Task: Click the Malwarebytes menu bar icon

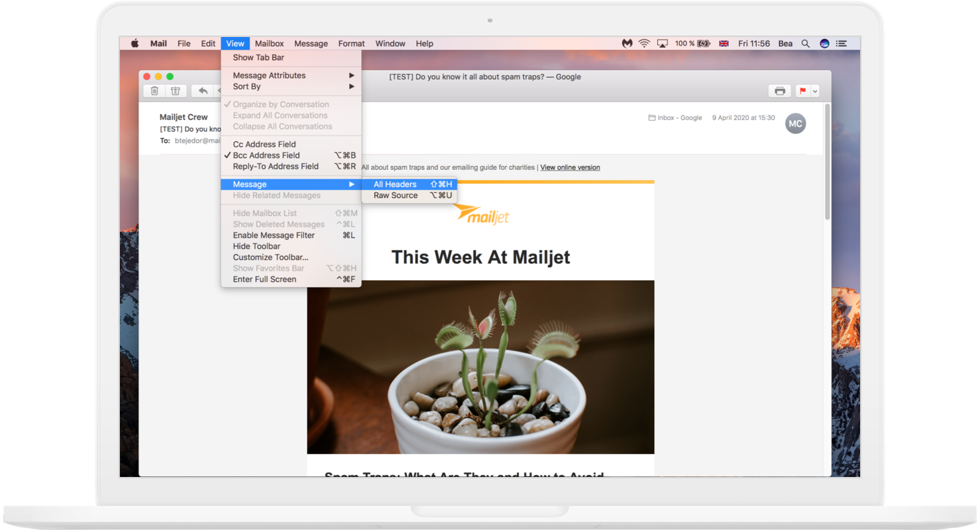Action: pos(627,43)
